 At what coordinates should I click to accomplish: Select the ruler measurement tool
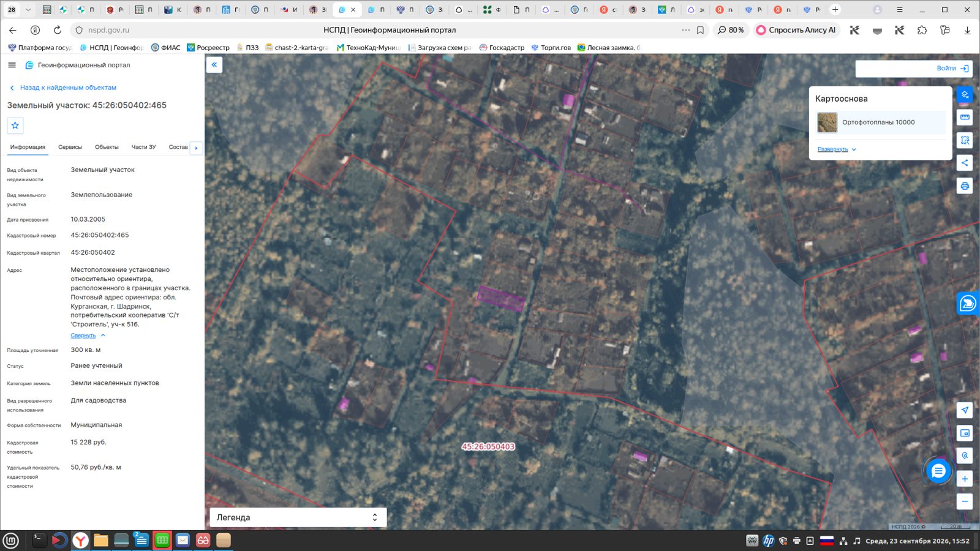tap(965, 118)
